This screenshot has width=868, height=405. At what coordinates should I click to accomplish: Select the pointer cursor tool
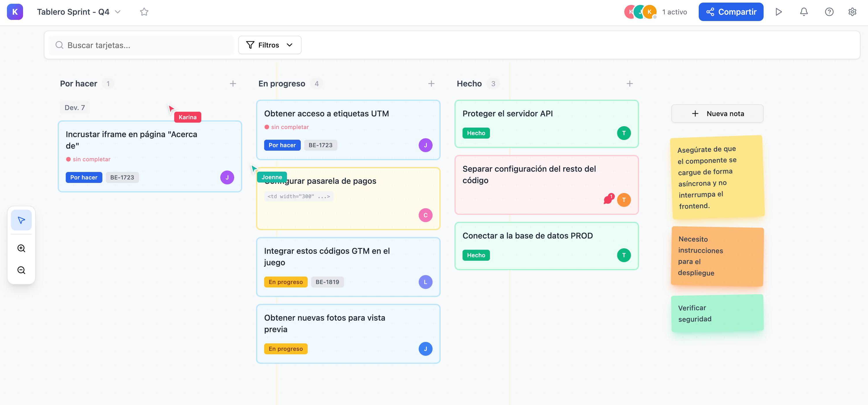tap(21, 220)
